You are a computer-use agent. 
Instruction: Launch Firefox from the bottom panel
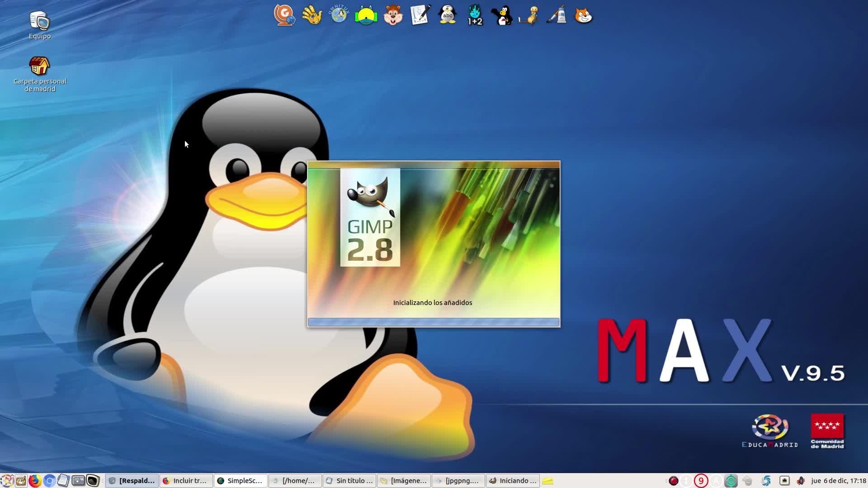(35, 481)
